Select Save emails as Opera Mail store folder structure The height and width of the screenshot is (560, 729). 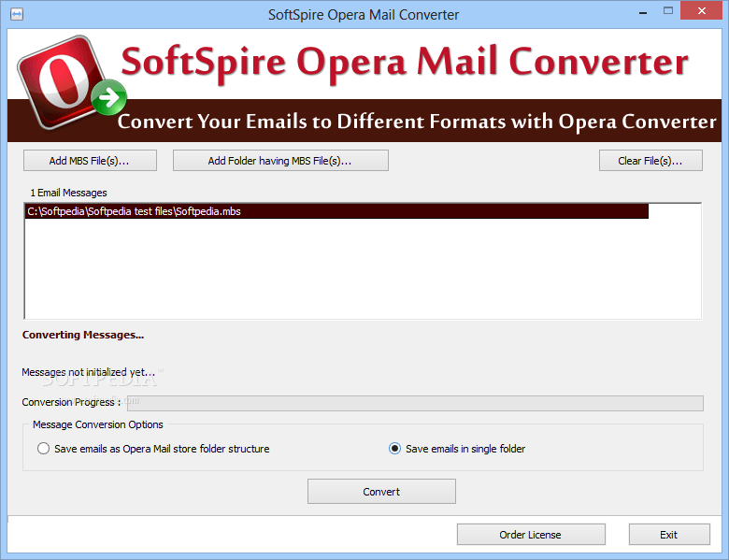click(x=153, y=449)
